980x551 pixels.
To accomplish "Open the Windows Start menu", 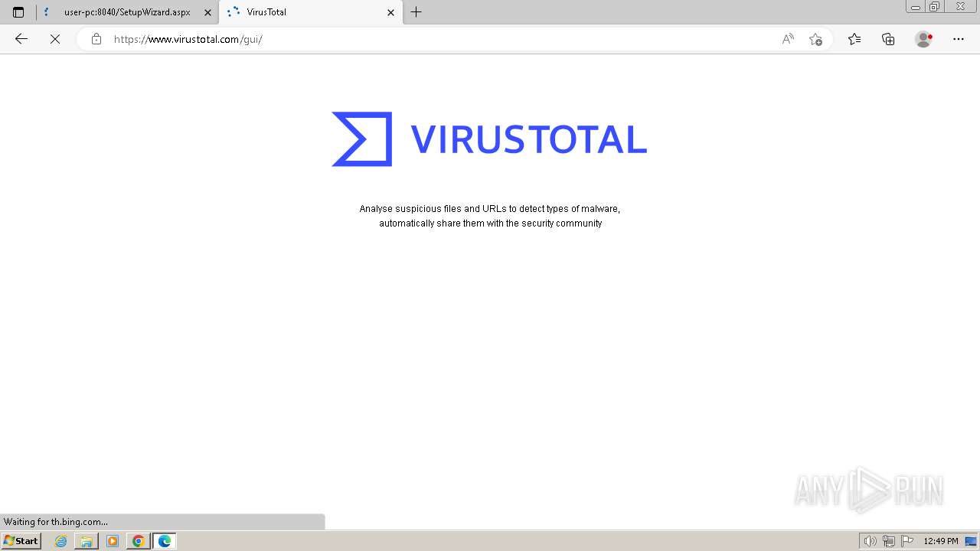I will coord(21,540).
